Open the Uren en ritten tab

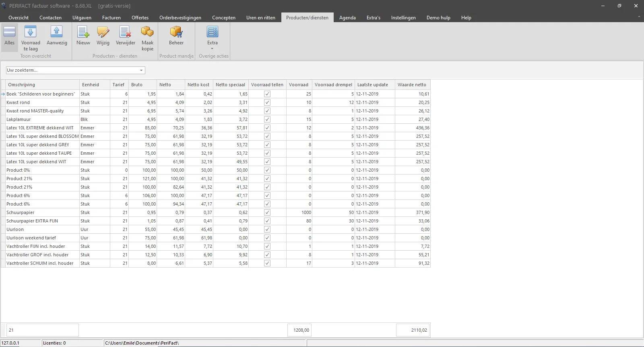[x=261, y=18]
